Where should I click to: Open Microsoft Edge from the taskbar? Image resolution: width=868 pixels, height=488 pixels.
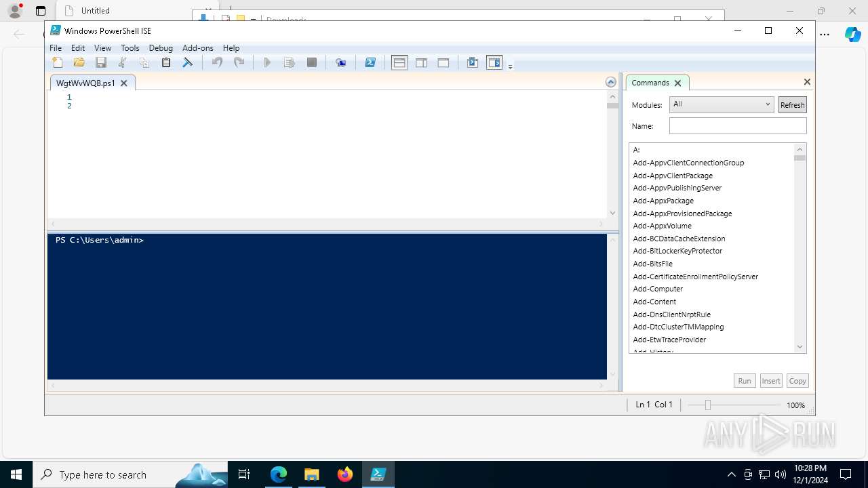click(x=279, y=474)
